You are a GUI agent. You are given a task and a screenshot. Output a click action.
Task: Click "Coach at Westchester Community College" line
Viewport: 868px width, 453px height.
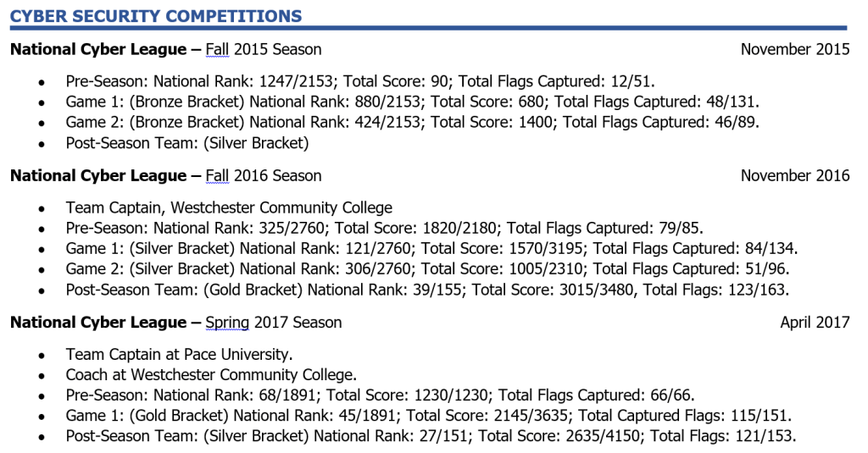pos(211,374)
